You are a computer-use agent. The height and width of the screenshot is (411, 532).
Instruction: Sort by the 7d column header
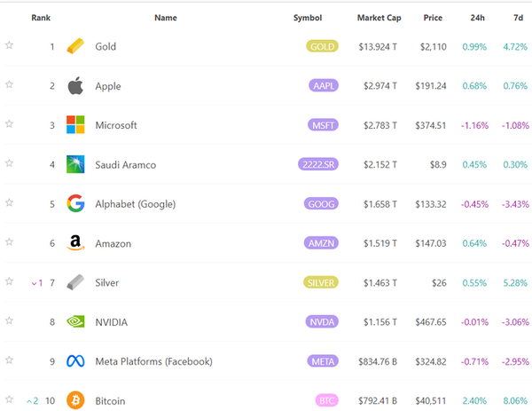515,18
